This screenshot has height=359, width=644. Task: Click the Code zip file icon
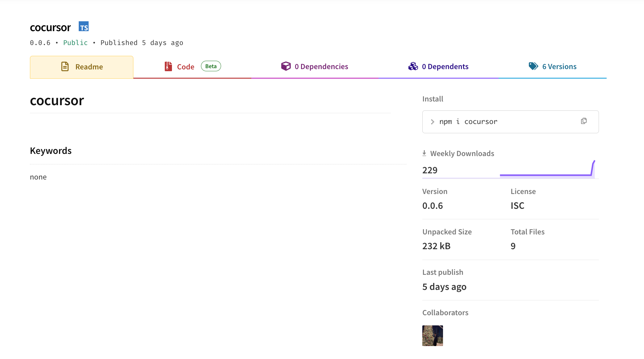tap(168, 67)
